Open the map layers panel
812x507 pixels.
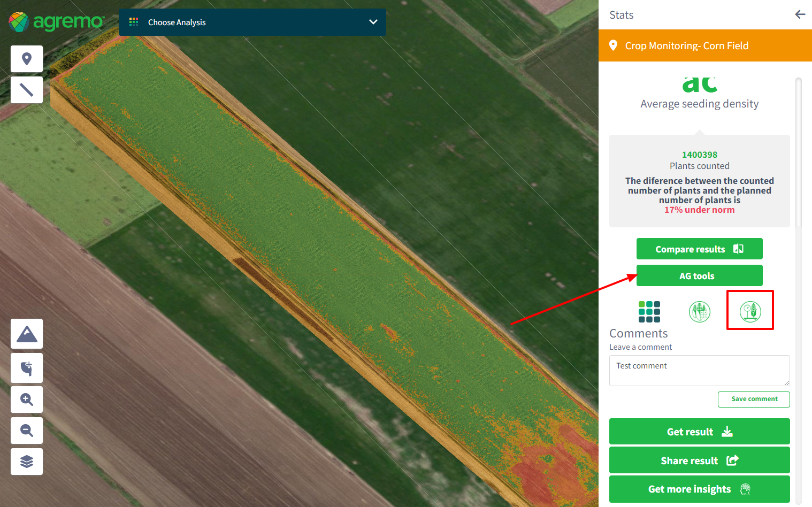point(27,462)
